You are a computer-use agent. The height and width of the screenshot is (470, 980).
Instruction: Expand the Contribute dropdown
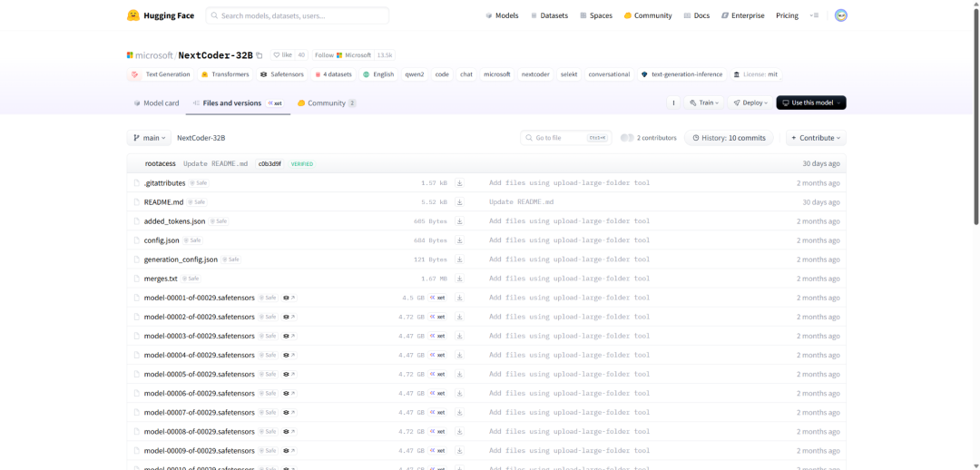point(817,138)
